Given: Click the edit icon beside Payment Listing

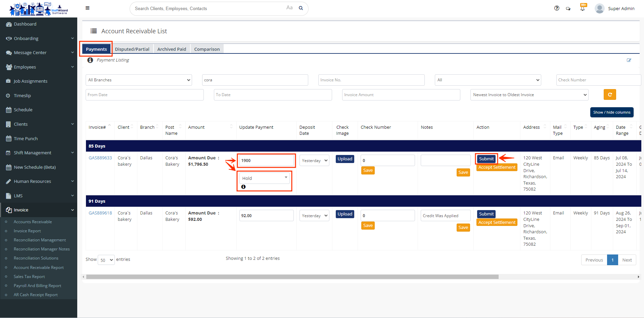Looking at the screenshot, I should tap(629, 60).
